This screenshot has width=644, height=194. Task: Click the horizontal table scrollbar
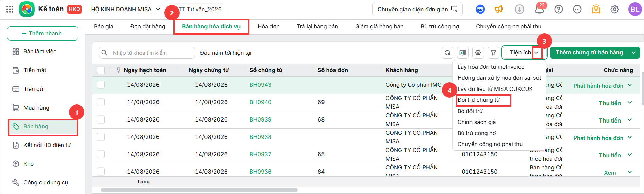pos(199,190)
